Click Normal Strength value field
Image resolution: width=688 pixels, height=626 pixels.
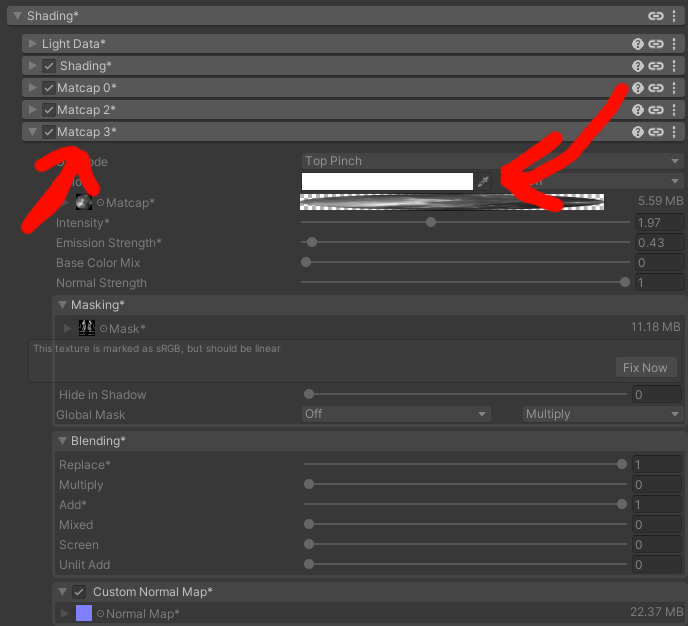[x=659, y=283]
